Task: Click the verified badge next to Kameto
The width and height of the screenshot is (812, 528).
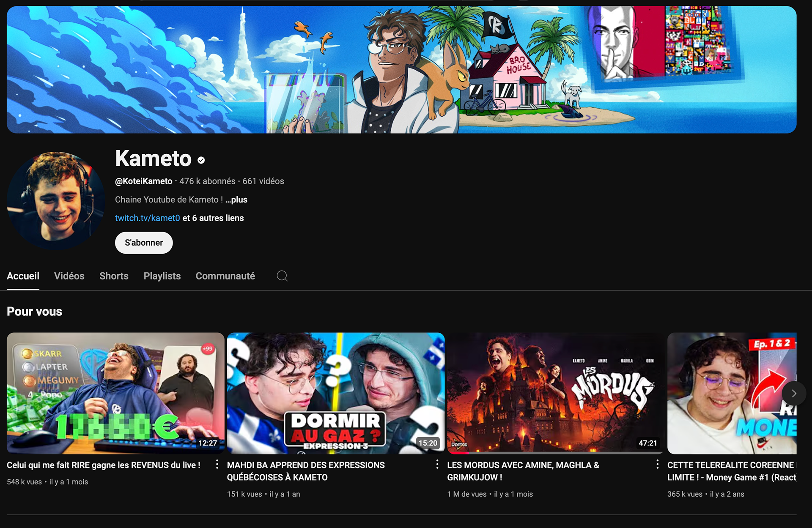Action: pos(201,160)
